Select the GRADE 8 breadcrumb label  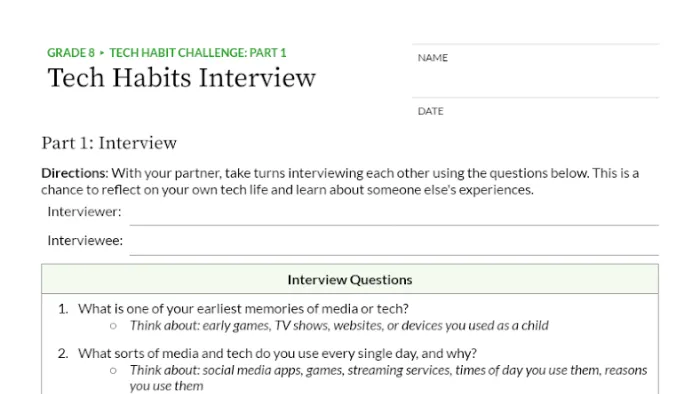71,53
